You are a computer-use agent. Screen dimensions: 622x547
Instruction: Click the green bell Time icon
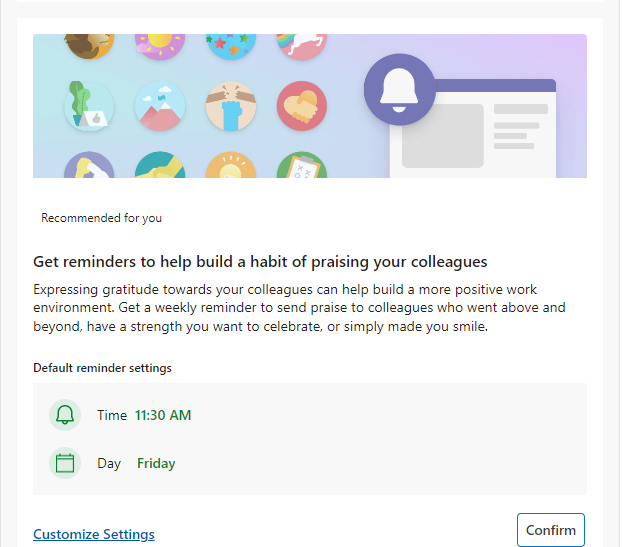65,415
